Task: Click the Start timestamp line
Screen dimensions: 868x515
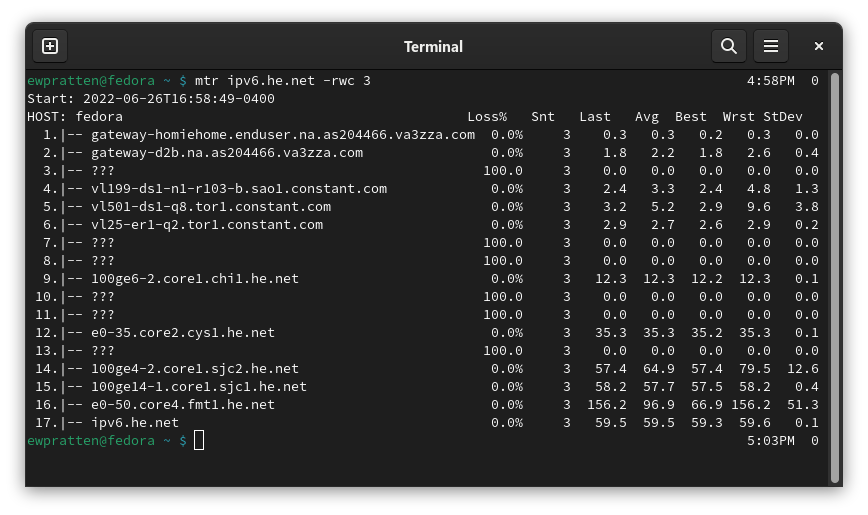Action: pos(151,99)
